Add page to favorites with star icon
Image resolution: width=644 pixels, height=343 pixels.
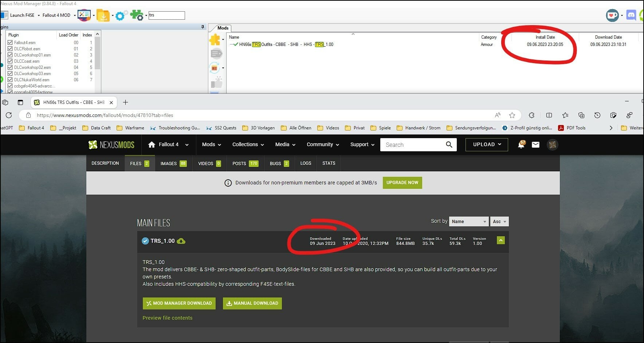(x=512, y=115)
